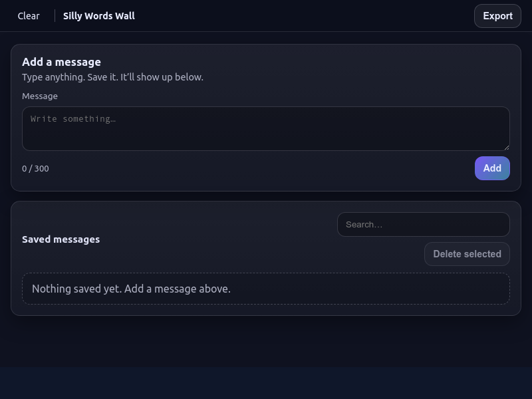Click the 0 / 300 character counter
The width and height of the screenshot is (532, 399).
(x=35, y=169)
